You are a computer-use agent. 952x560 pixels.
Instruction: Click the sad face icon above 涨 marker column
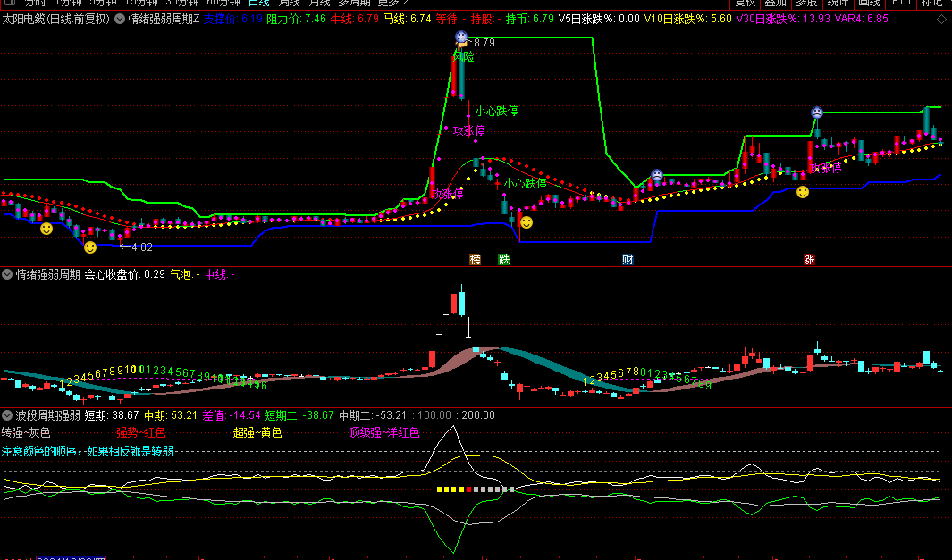817,113
